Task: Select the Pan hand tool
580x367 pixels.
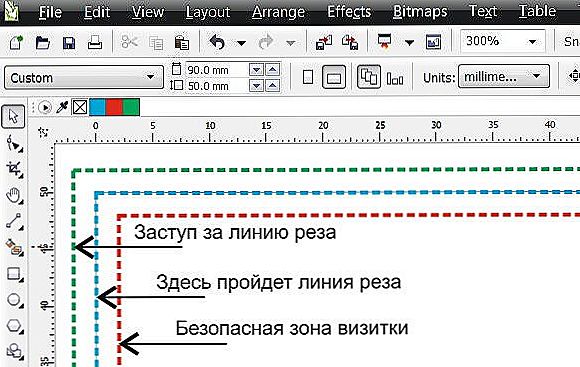Action: [x=14, y=195]
